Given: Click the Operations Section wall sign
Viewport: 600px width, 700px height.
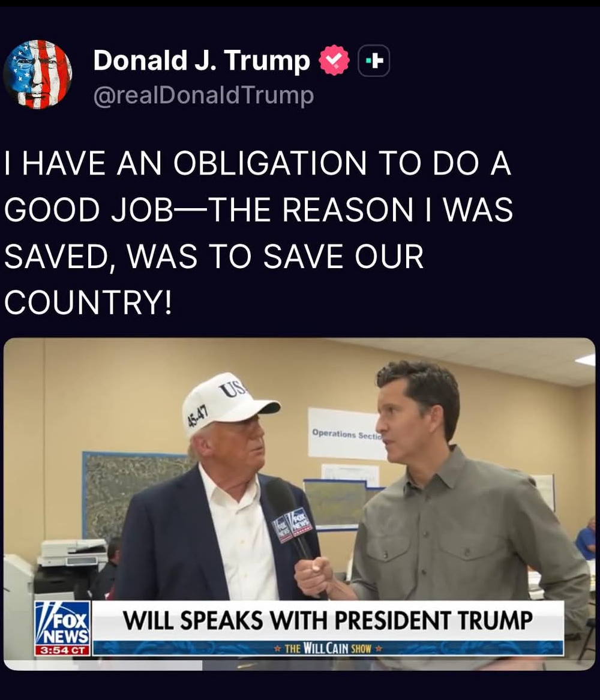Looking at the screenshot, I should pos(344,434).
